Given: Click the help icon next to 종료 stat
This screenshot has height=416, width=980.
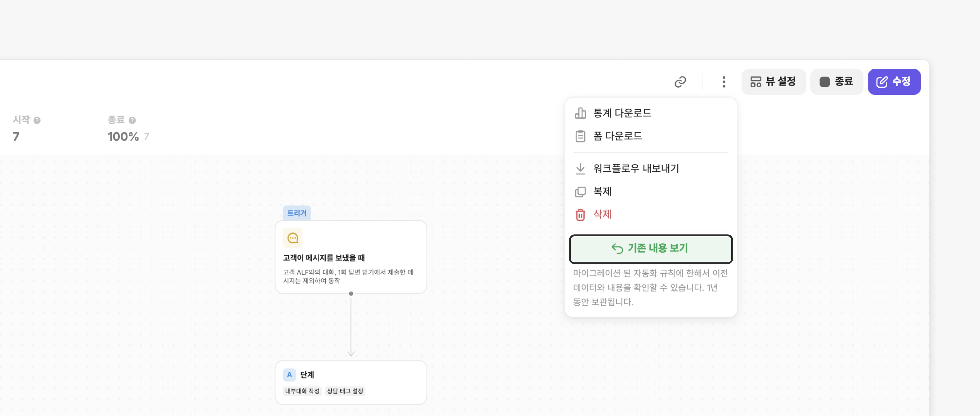Looking at the screenshot, I should [132, 120].
